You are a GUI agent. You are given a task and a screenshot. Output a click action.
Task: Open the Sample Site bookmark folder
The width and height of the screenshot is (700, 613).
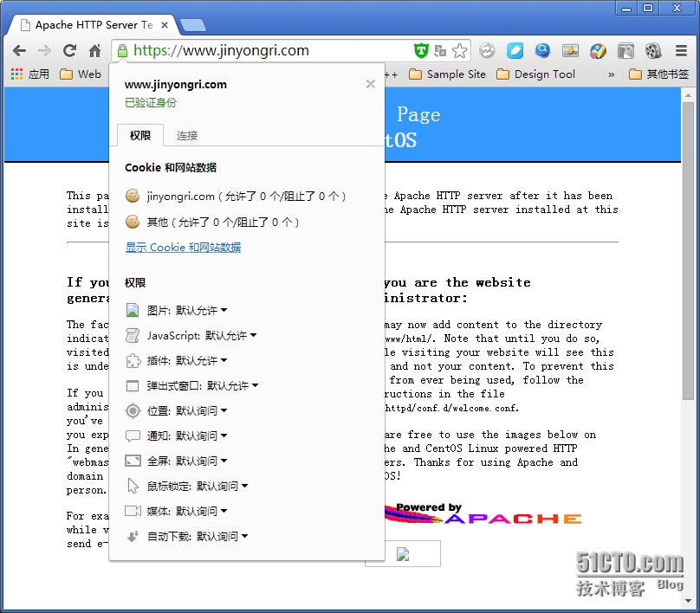(x=447, y=74)
